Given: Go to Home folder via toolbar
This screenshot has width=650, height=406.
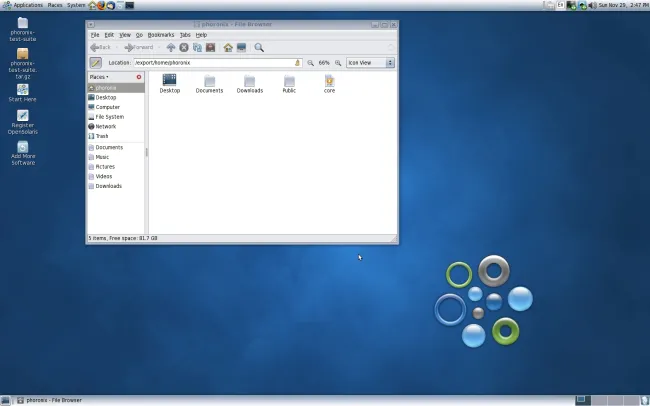Looking at the screenshot, I should pos(228,47).
